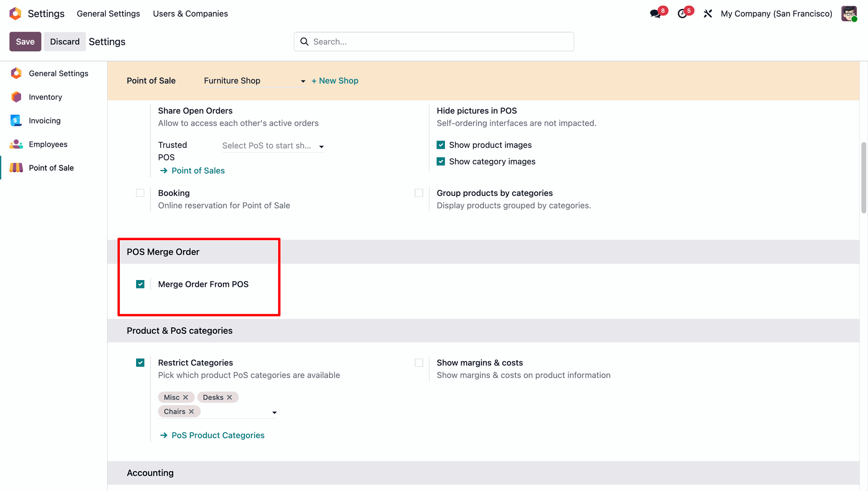The image size is (868, 491).
Task: Enable the Booking checkbox
Action: 140,193
